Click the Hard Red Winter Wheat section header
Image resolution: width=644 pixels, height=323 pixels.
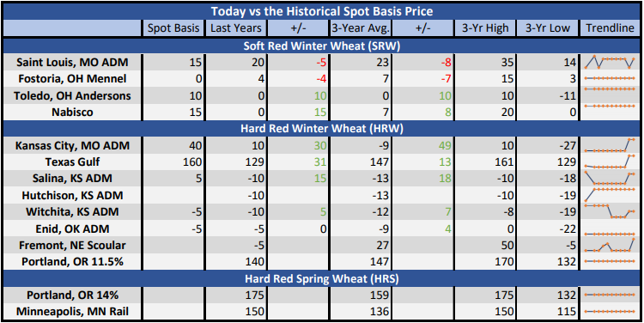point(322,129)
